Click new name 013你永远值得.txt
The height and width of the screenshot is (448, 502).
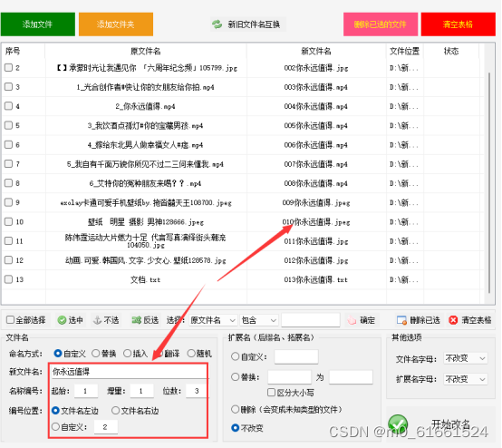point(316,279)
